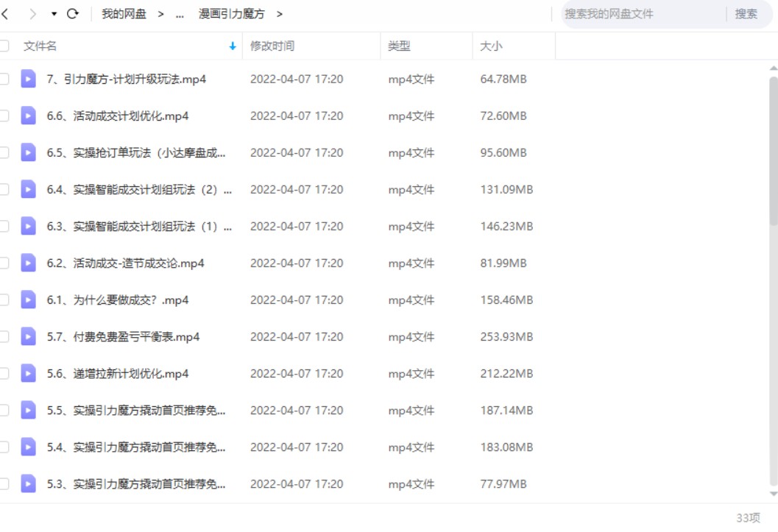Click video icon of 6.6、活动成交计划优化.mp4

point(28,116)
